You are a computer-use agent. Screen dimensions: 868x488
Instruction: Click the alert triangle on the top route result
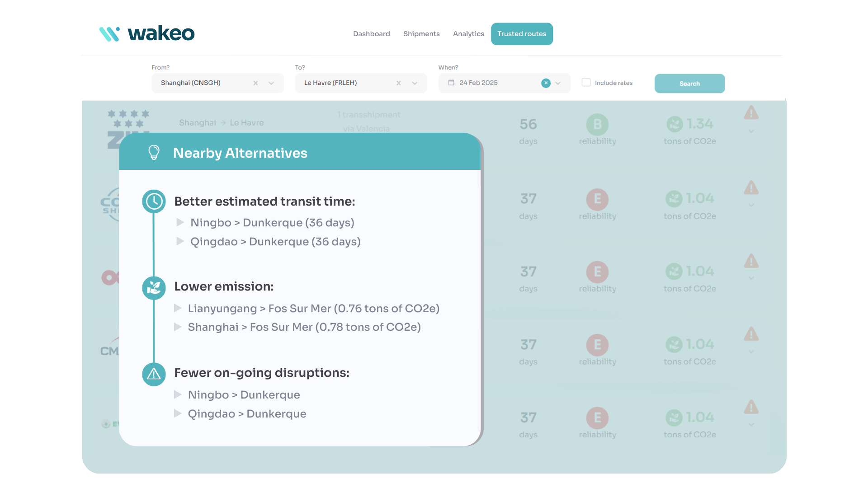tap(751, 113)
